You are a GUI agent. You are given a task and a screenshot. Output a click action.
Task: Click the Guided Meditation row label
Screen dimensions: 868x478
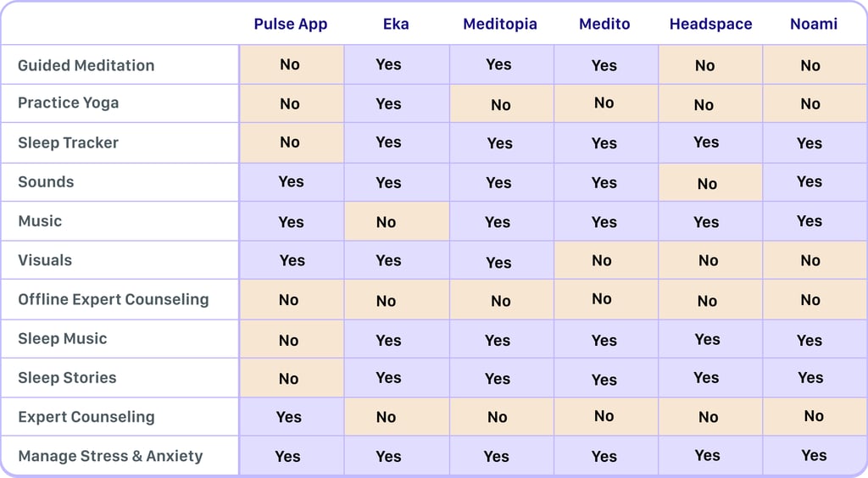pyautogui.click(x=86, y=65)
